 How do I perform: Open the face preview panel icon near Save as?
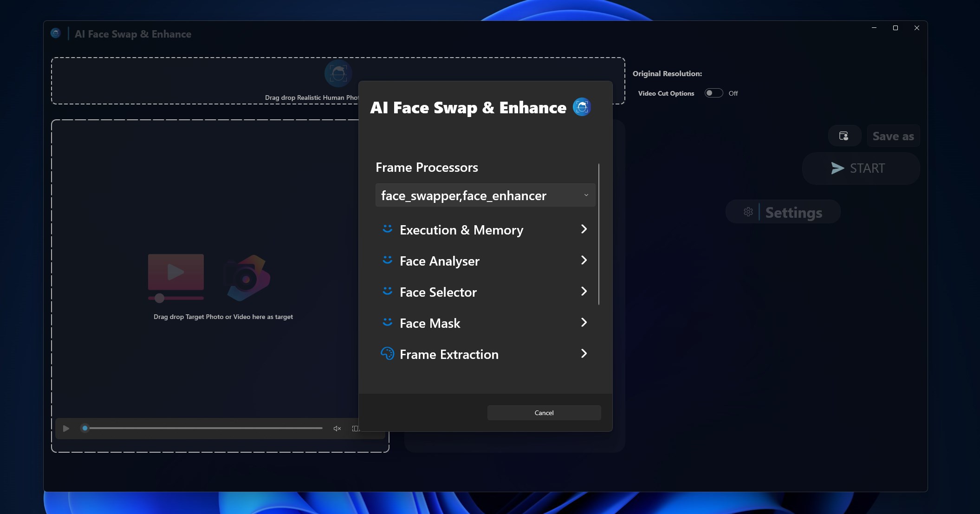(x=844, y=136)
